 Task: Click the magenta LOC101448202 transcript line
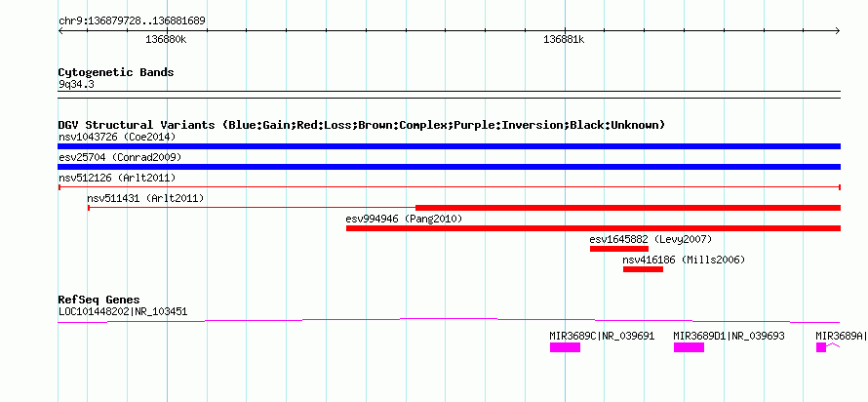pos(449,320)
